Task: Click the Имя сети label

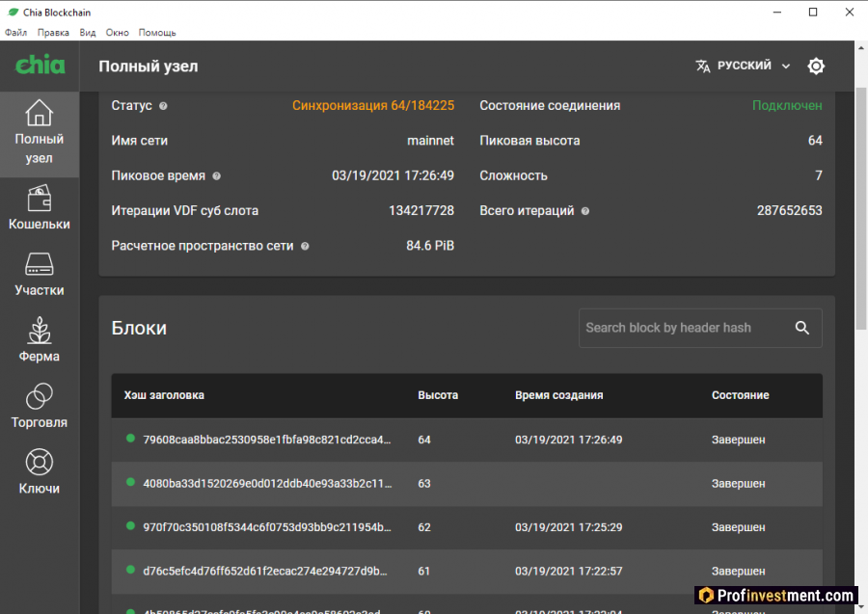Action: click(140, 141)
